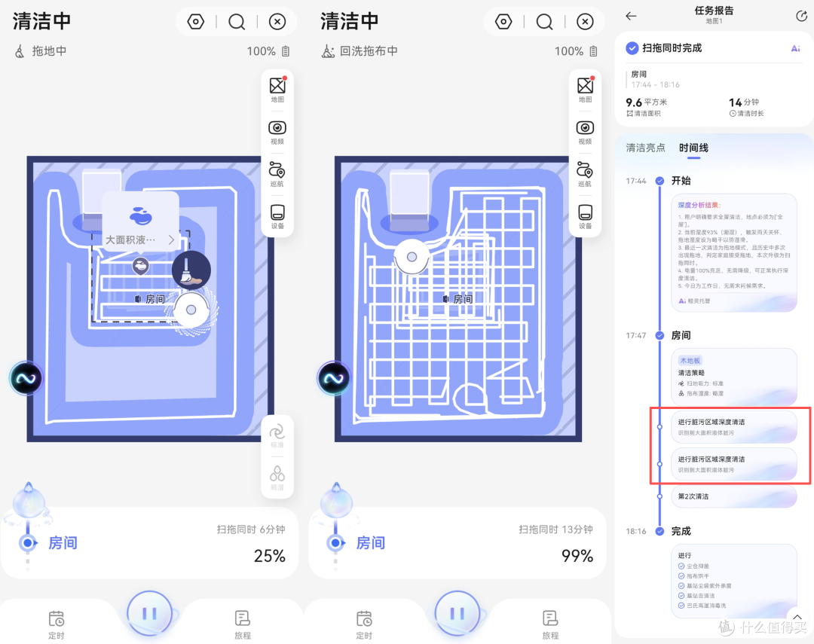Tap 全仓抑菌 checked item

click(x=693, y=566)
